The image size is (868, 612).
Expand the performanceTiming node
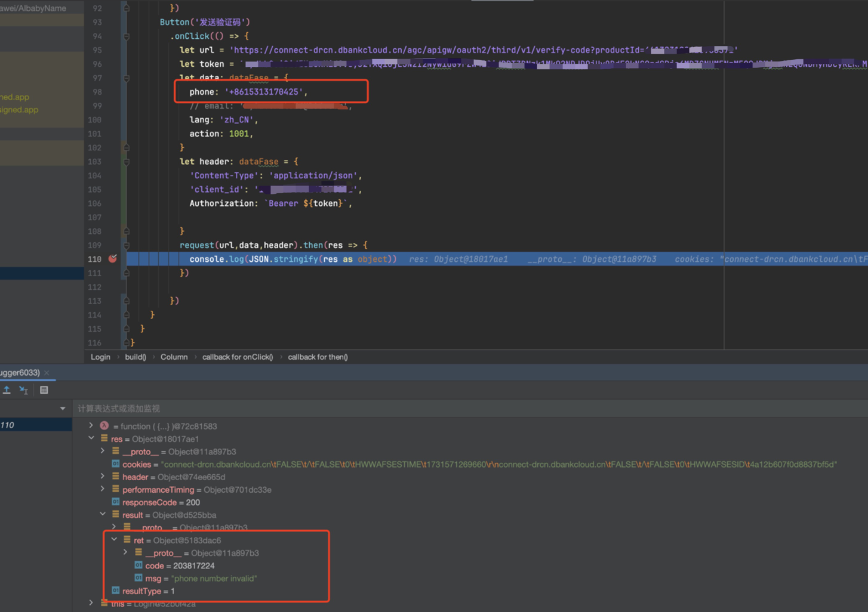(103, 489)
